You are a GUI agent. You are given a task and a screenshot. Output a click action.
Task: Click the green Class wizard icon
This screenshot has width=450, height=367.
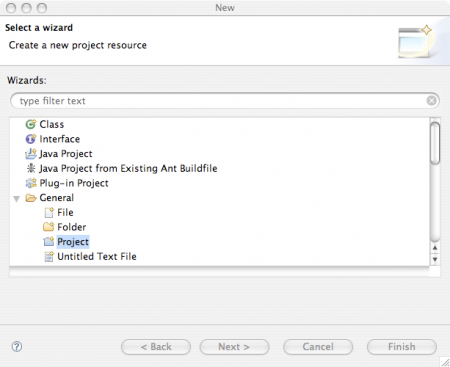[x=31, y=124]
